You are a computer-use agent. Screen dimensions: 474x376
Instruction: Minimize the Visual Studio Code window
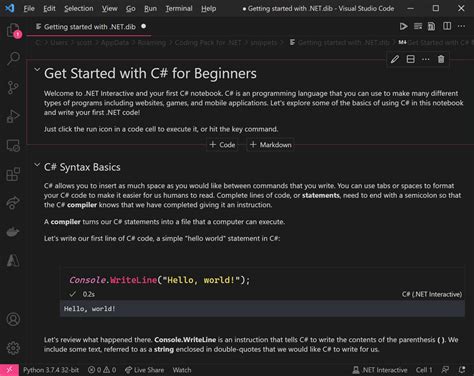[411, 8]
